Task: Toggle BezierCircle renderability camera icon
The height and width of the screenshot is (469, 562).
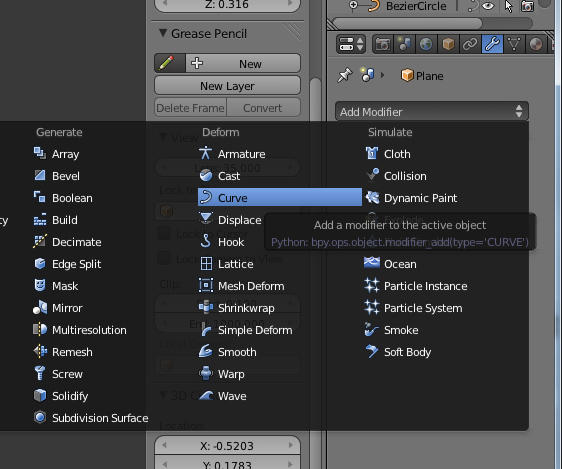Action: (x=527, y=6)
